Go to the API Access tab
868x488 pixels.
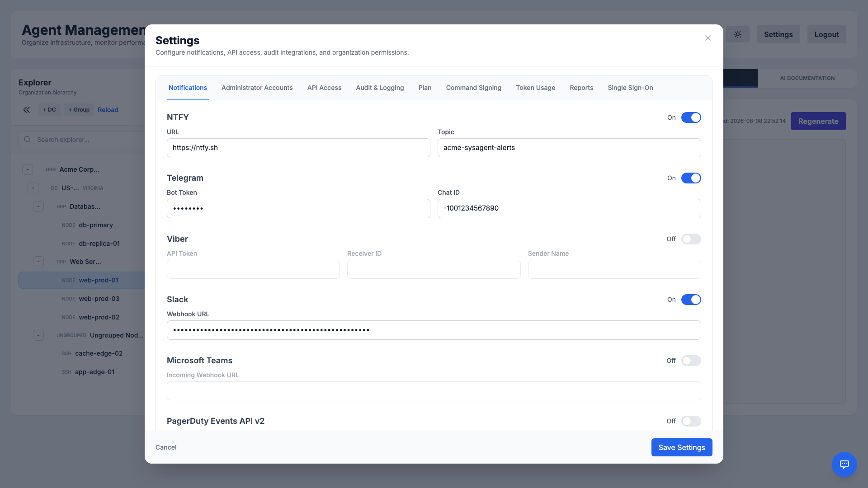324,88
